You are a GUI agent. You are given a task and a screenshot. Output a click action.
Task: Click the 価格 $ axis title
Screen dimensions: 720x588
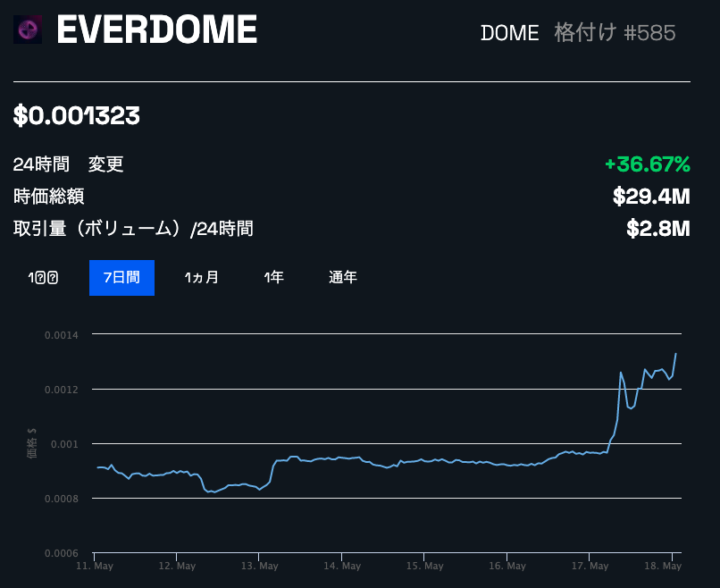click(x=31, y=443)
